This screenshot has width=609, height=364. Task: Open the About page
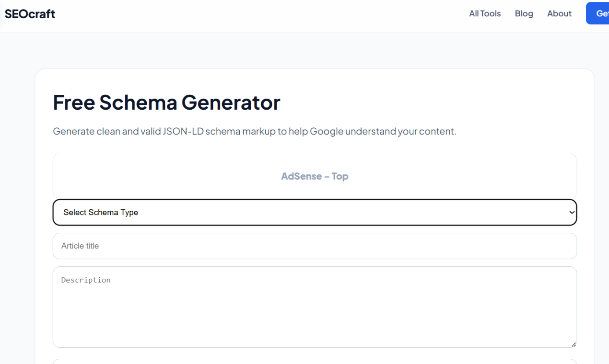(559, 13)
